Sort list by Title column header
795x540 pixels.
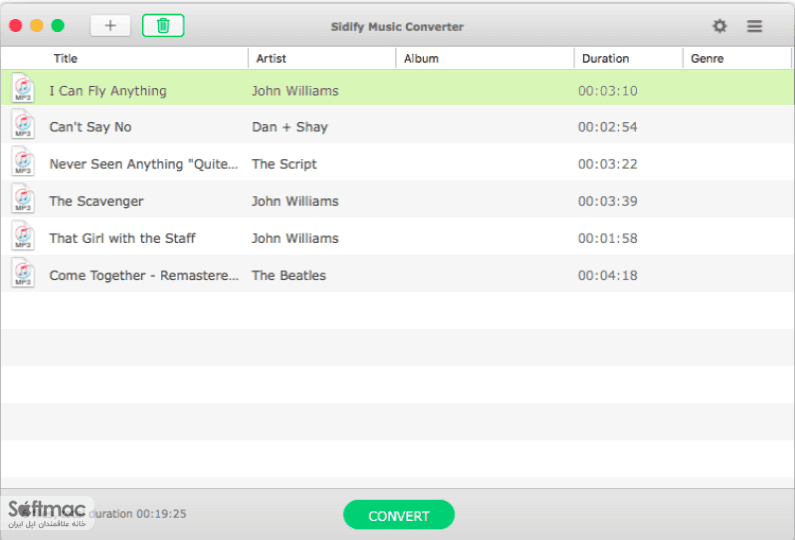click(x=65, y=58)
